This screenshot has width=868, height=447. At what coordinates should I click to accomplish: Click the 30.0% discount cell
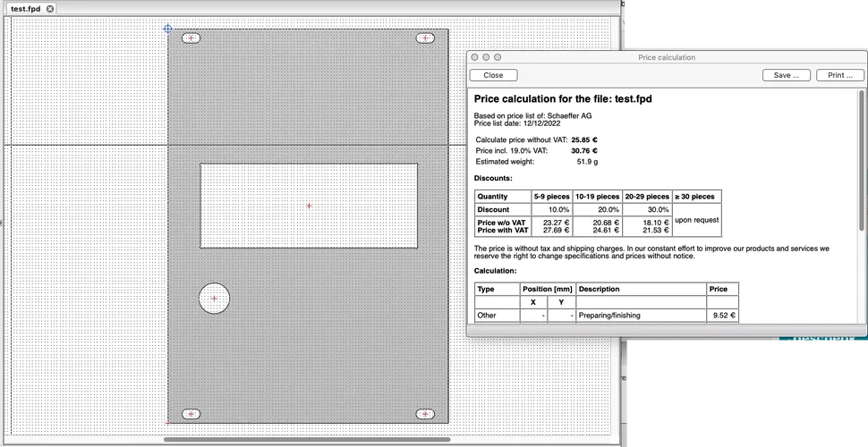646,209
